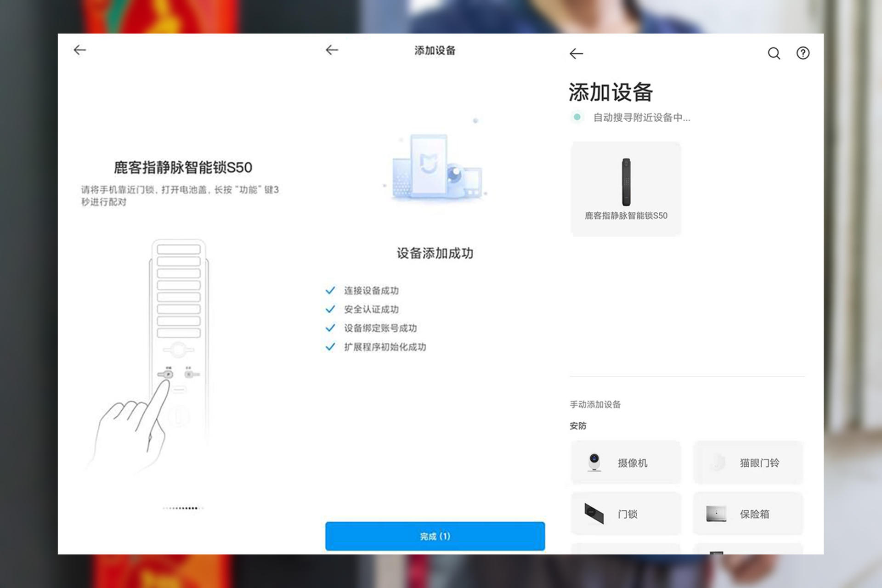The width and height of the screenshot is (882, 588).
Task: Open search from the top right
Action: (774, 53)
